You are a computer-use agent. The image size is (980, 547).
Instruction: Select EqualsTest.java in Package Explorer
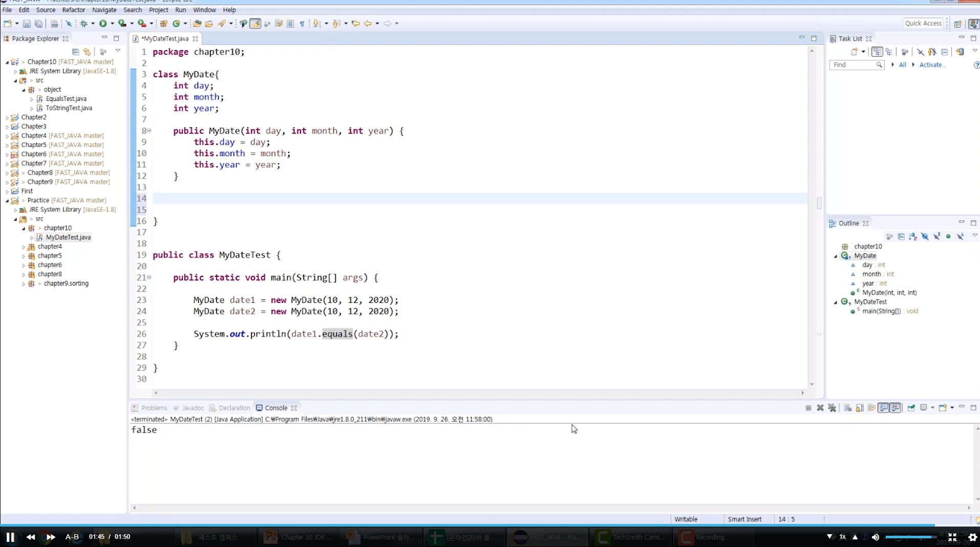(66, 99)
